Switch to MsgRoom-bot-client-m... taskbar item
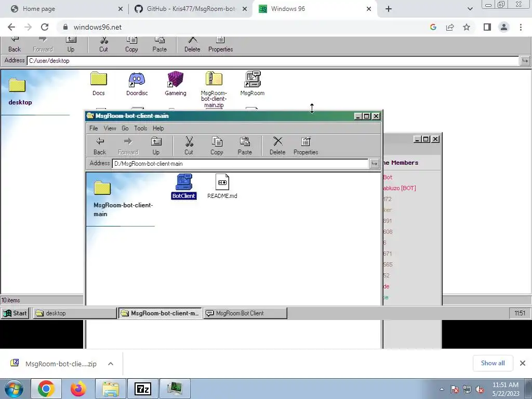 tap(160, 313)
